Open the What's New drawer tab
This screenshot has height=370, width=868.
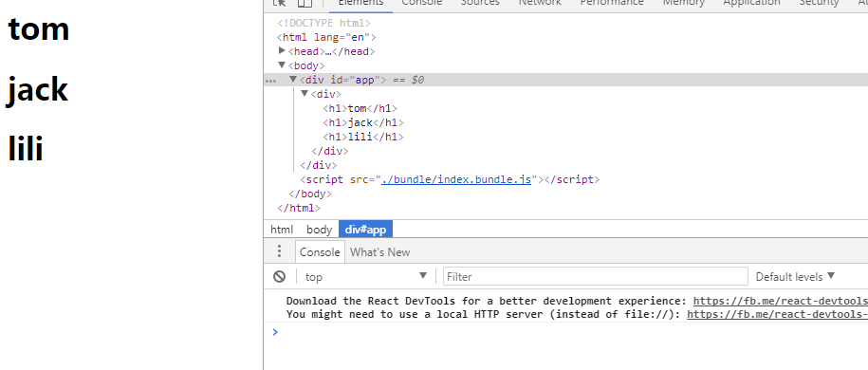379,252
